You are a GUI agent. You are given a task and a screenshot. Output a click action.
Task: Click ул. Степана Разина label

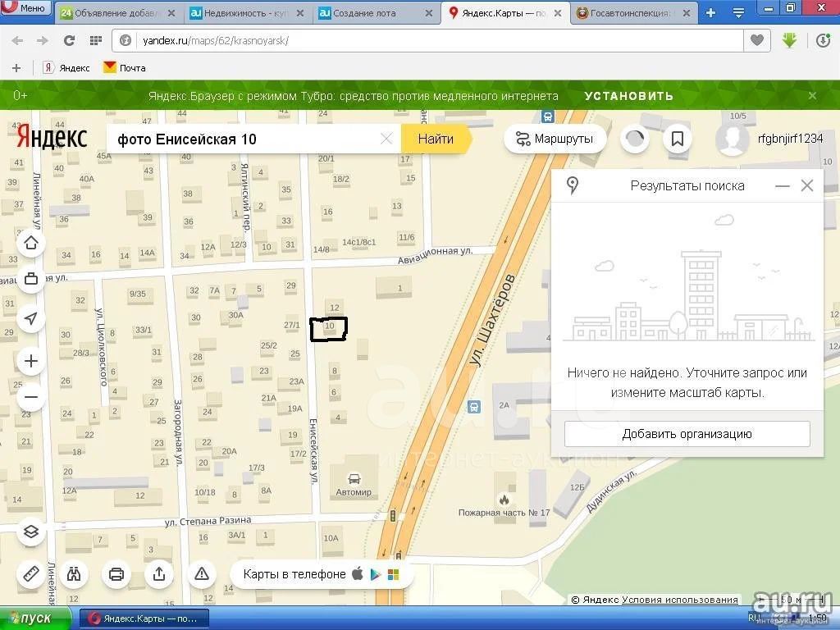[x=208, y=521]
